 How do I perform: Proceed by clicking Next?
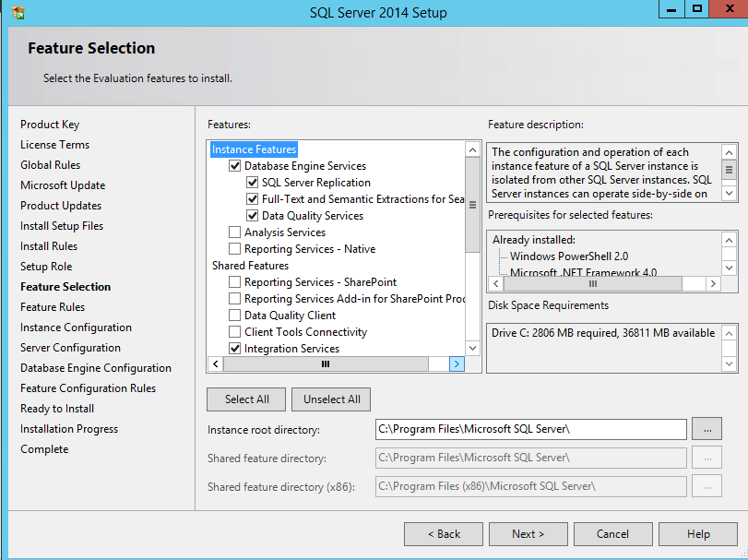coord(528,533)
